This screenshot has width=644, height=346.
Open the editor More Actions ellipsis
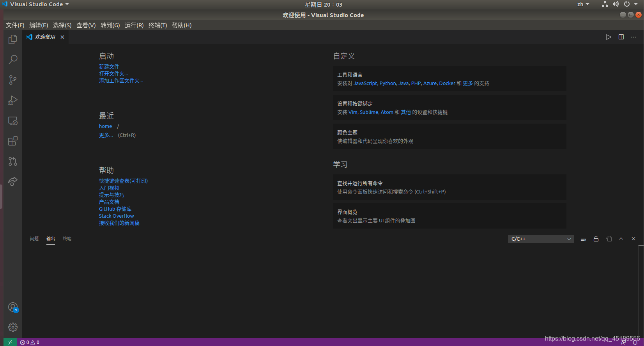pyautogui.click(x=633, y=37)
